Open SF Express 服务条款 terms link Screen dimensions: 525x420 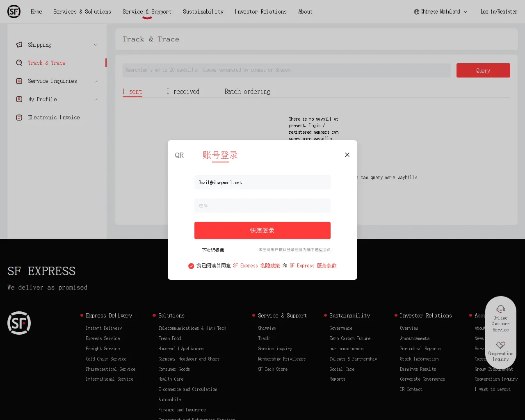[313, 266]
